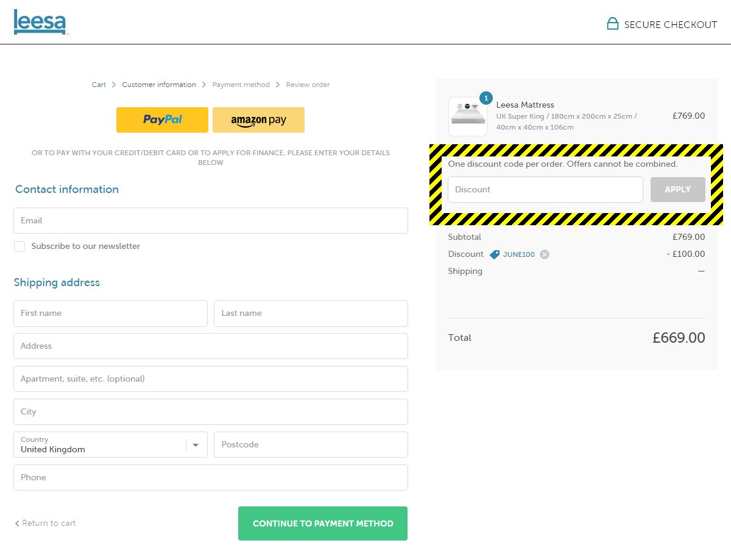Pay with PayPal button
Image resolution: width=731 pixels, height=560 pixels.
(162, 120)
